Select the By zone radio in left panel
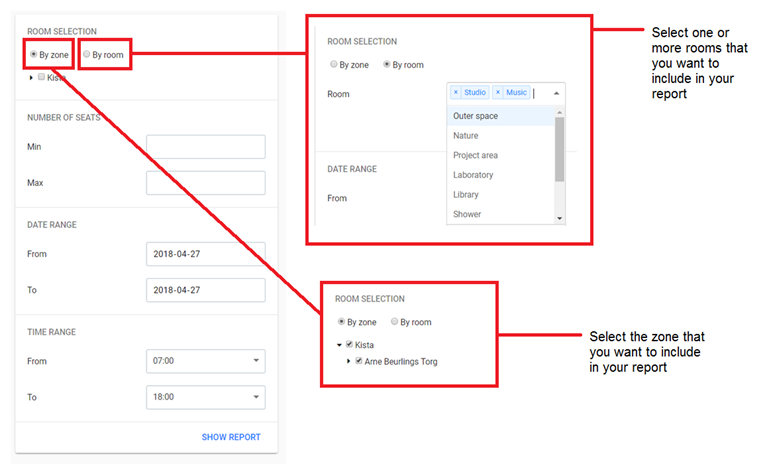Image resolution: width=767 pixels, height=476 pixels. pos(33,54)
